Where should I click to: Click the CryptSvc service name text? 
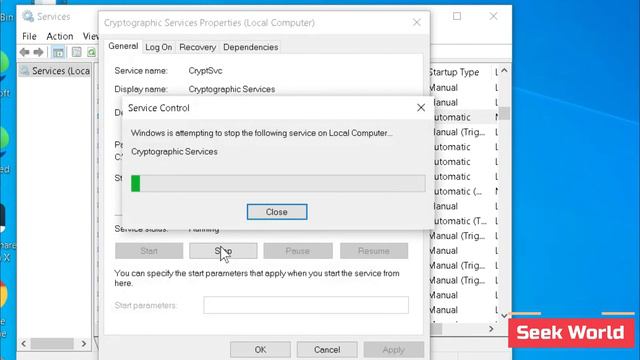pyautogui.click(x=205, y=71)
